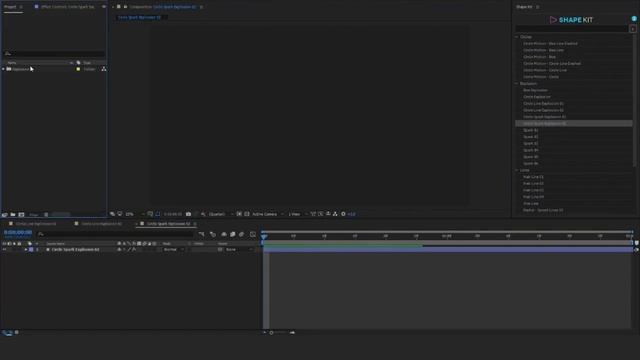The width and height of the screenshot is (640, 360).
Task: Open the Normal blending mode dropdown
Action: 173,249
